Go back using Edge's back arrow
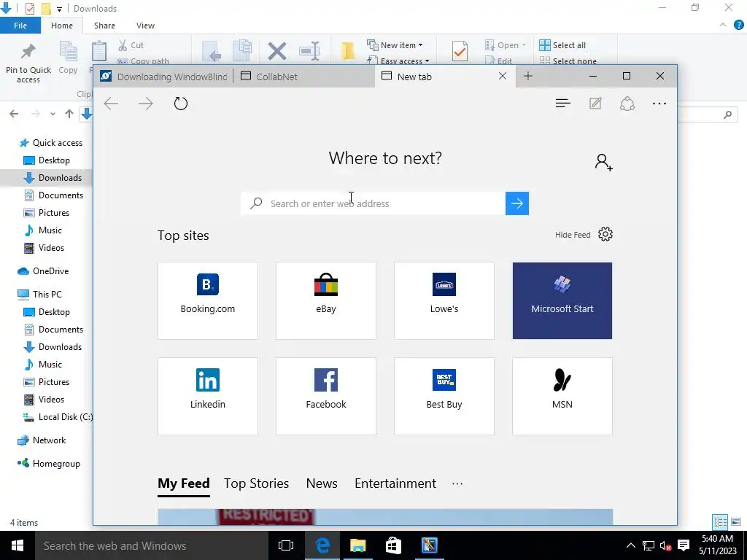747x560 pixels. click(x=111, y=104)
